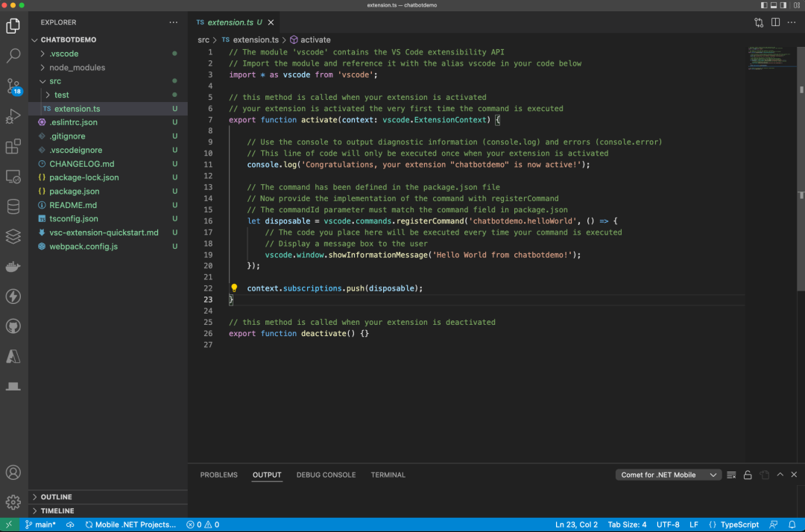
Task: Split the editor to the right
Action: [775, 22]
